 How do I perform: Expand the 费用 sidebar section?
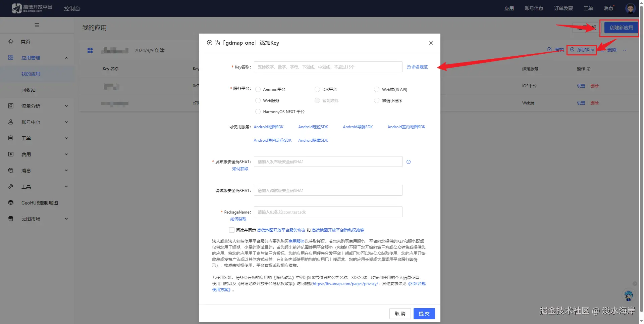pyautogui.click(x=66, y=154)
